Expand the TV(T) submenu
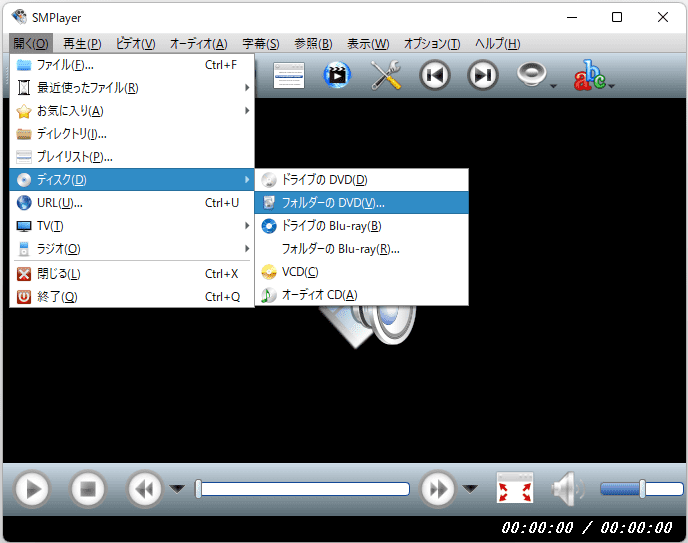Screen dimensions: 688x543 132,226
